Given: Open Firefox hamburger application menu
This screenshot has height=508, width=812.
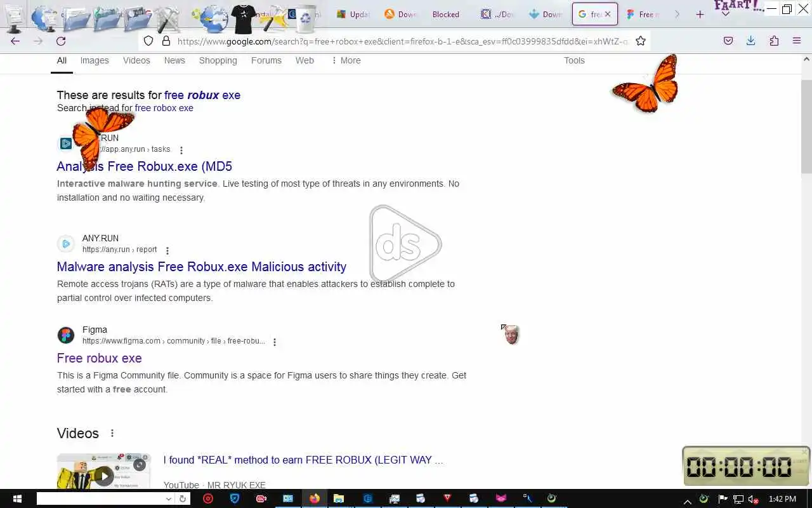Looking at the screenshot, I should [797, 41].
